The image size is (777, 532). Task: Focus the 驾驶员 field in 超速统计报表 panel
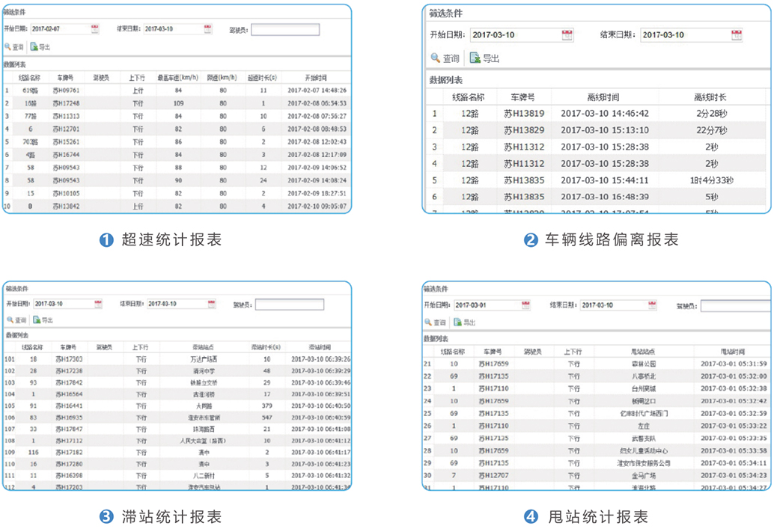(284, 30)
